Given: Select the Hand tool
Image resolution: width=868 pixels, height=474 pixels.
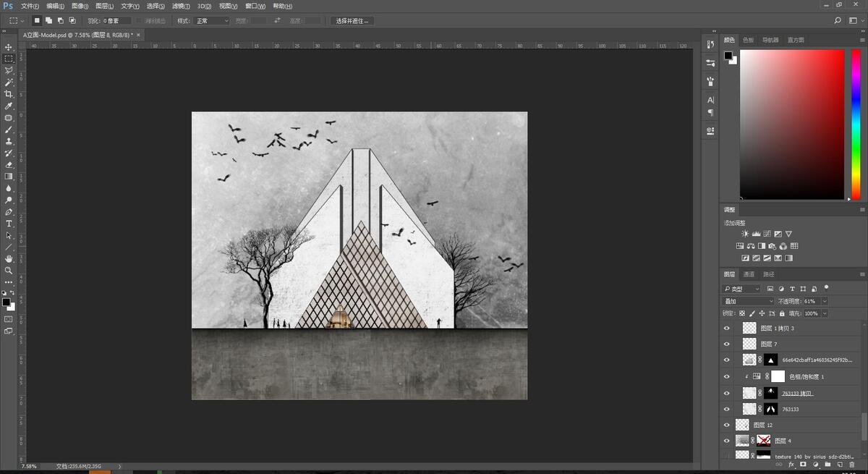Looking at the screenshot, I should pyautogui.click(x=9, y=258).
